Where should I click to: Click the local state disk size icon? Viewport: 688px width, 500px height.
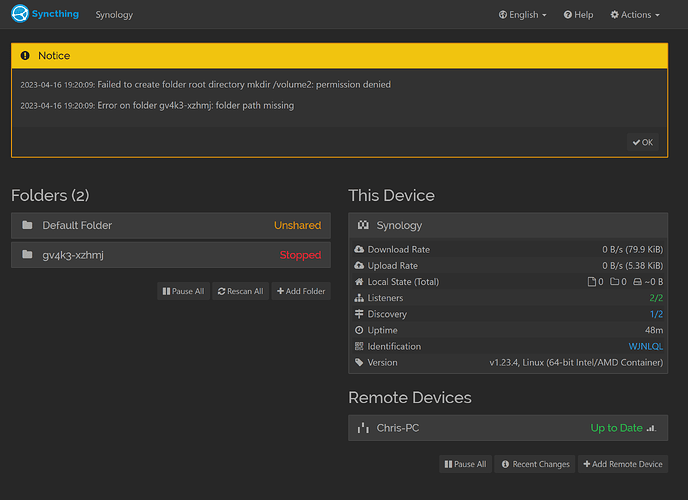[x=637, y=282]
